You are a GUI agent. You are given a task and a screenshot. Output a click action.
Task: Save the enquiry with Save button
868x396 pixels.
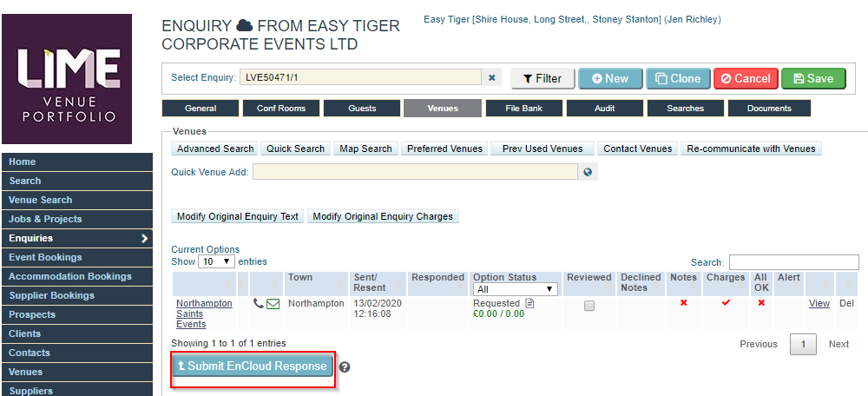click(814, 79)
